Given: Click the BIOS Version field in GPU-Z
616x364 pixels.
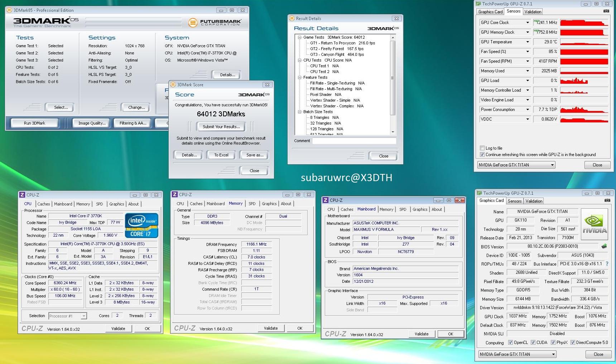Looking at the screenshot, I should [x=553, y=246].
